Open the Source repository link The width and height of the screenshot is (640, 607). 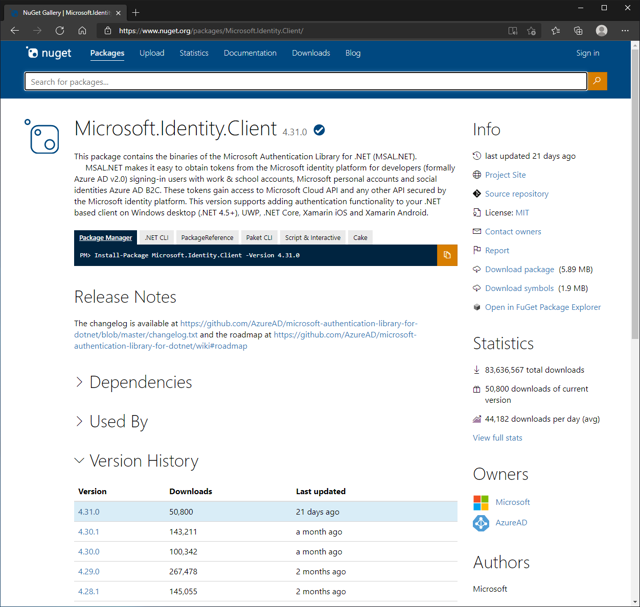click(516, 193)
